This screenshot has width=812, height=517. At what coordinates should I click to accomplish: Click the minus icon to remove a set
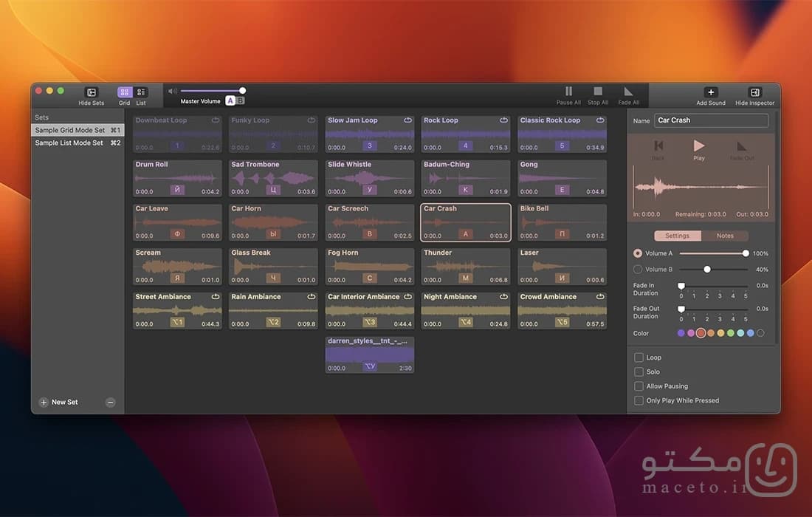[110, 402]
